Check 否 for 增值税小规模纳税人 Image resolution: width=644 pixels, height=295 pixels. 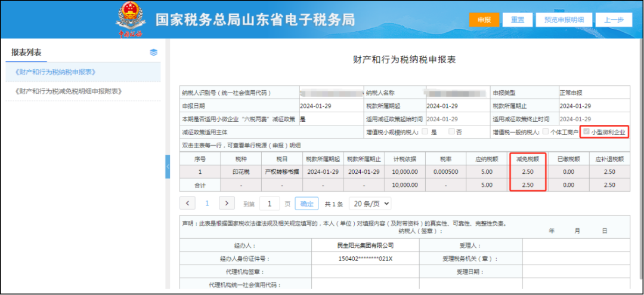pos(451,132)
